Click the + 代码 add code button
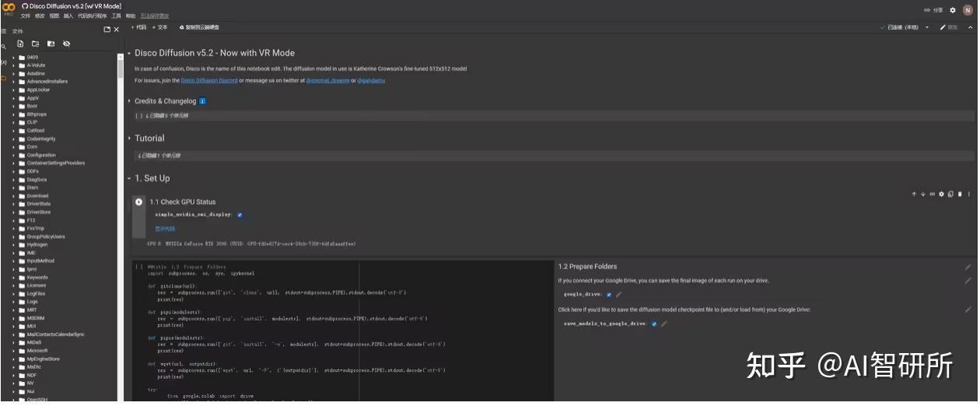Viewport: 980px width, 406px height. pyautogui.click(x=138, y=27)
